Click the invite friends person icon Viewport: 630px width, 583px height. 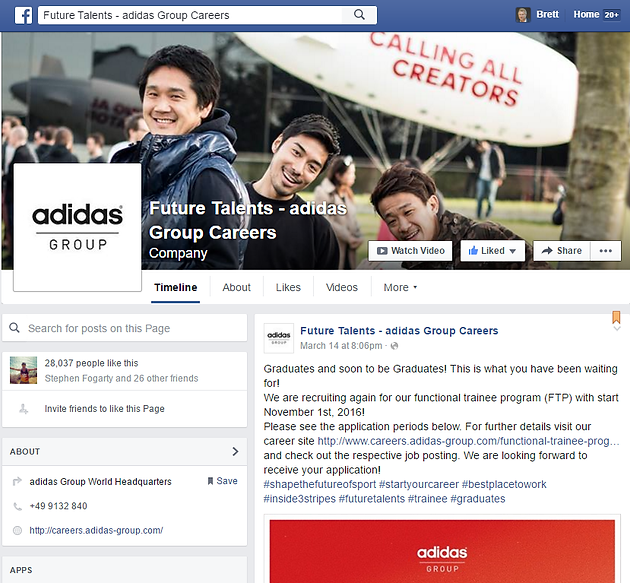point(23,409)
